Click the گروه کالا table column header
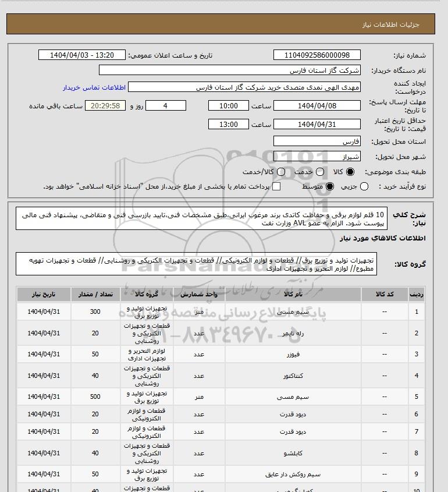The height and width of the screenshot is (492, 448). [147, 294]
